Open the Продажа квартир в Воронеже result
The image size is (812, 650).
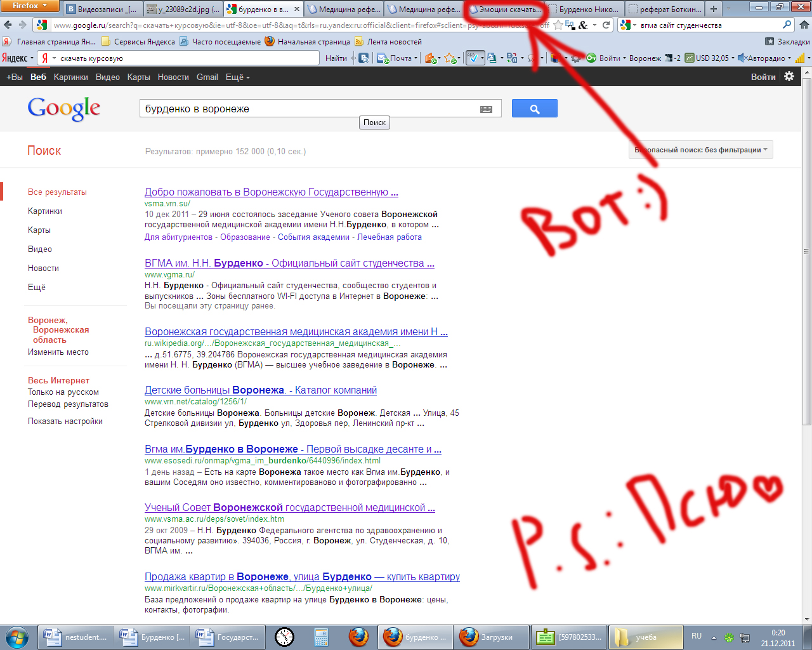coord(302,576)
